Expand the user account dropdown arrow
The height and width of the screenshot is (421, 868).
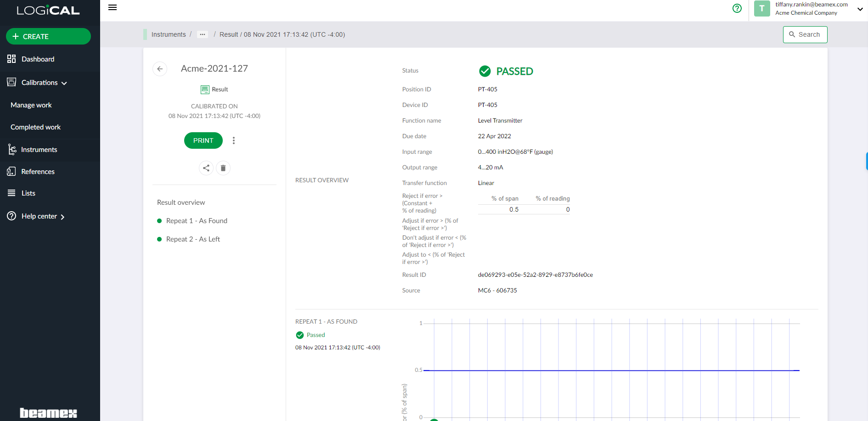(860, 9)
